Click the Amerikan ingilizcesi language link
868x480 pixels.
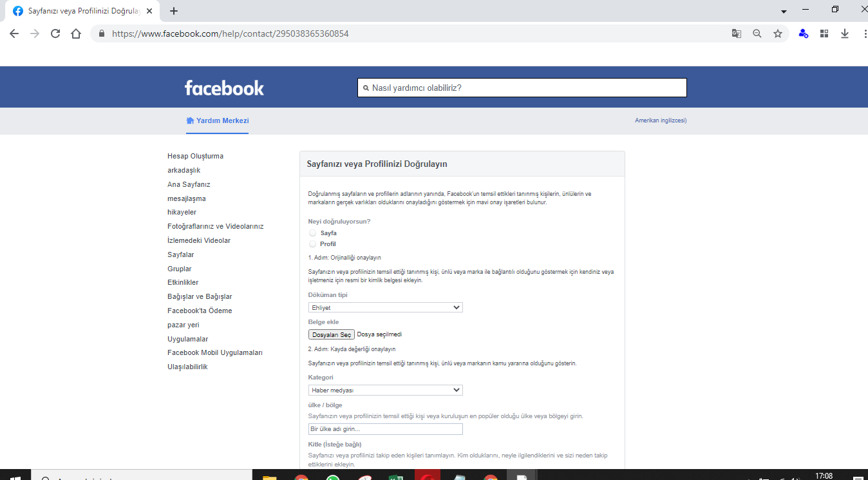tap(661, 120)
